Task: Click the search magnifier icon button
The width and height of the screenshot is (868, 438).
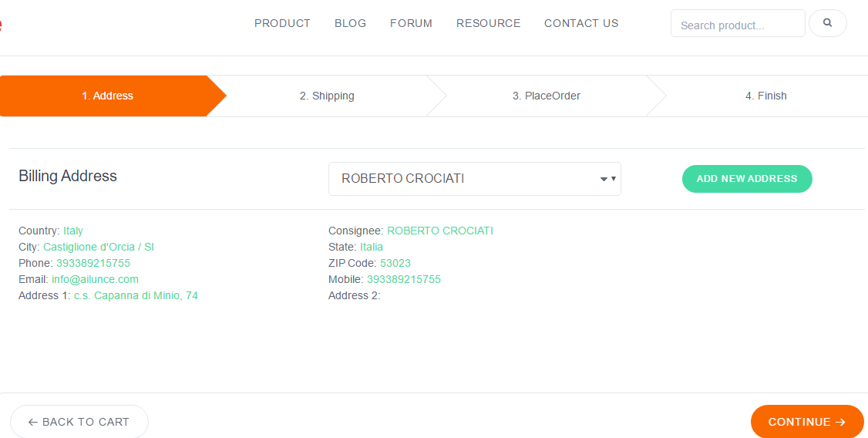Action: [827, 23]
